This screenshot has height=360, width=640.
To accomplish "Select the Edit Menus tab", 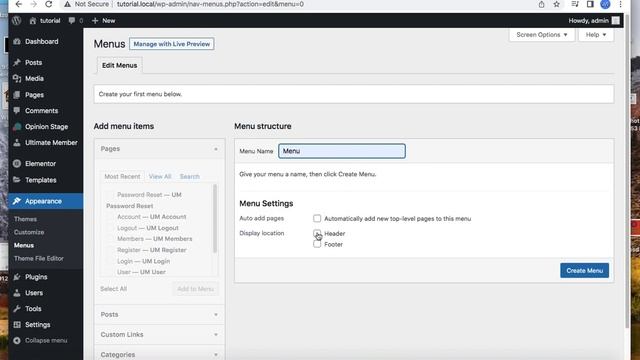I will pyautogui.click(x=120, y=65).
